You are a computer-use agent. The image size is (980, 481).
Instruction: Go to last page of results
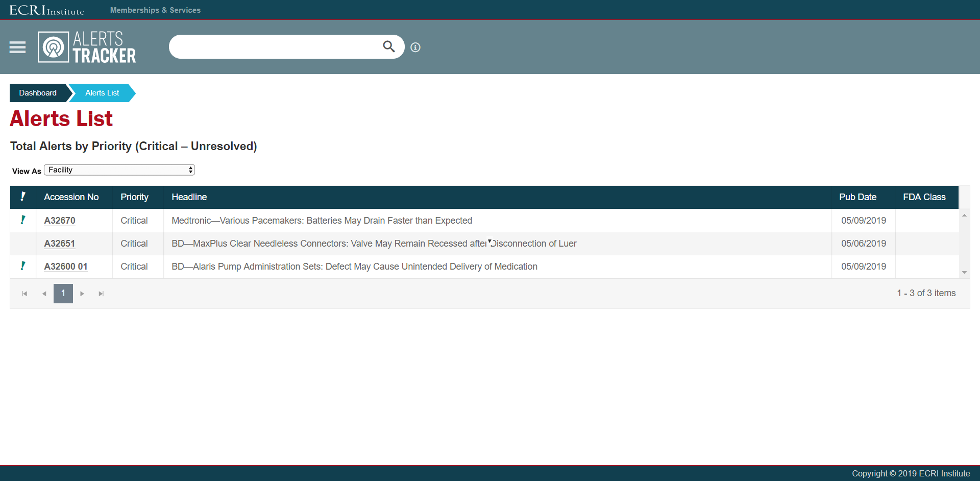click(x=101, y=294)
